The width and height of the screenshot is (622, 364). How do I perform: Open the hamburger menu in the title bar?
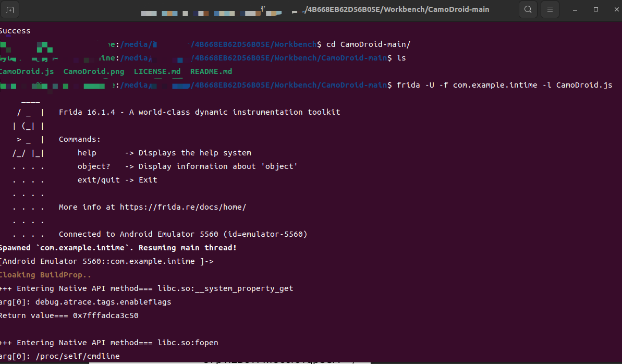point(550,9)
